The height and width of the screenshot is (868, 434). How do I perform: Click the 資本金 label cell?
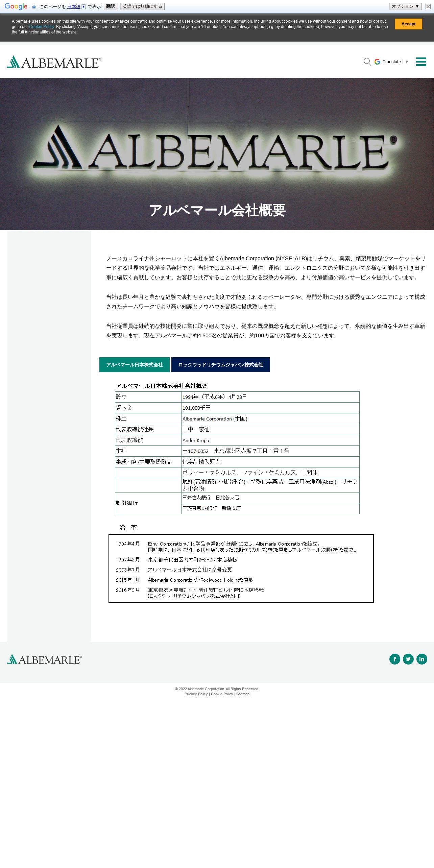[x=148, y=408]
